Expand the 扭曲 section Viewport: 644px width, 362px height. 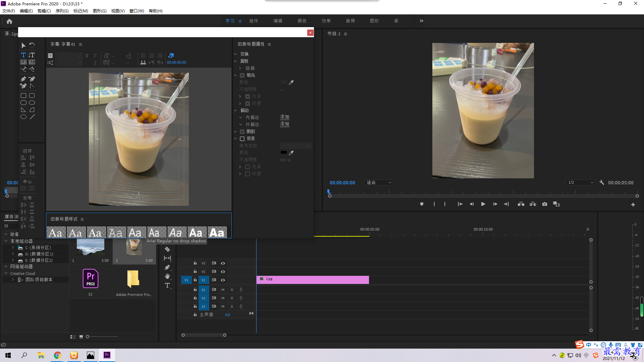click(x=240, y=68)
